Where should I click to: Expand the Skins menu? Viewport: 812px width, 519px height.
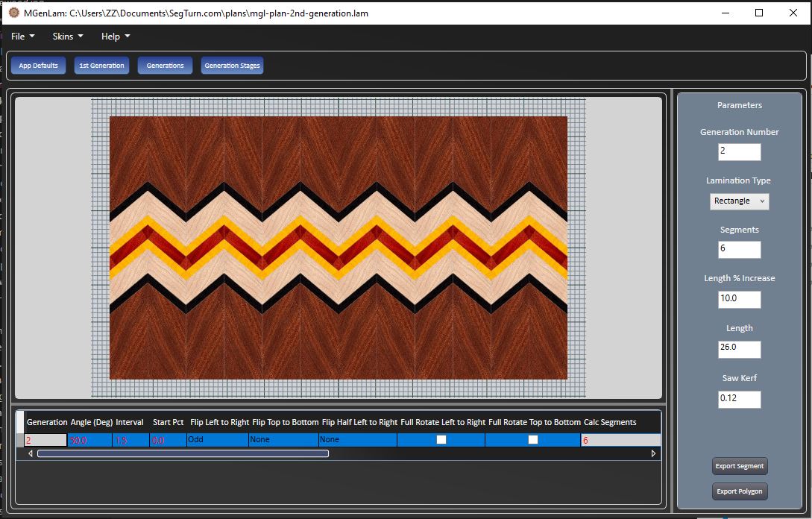click(67, 37)
